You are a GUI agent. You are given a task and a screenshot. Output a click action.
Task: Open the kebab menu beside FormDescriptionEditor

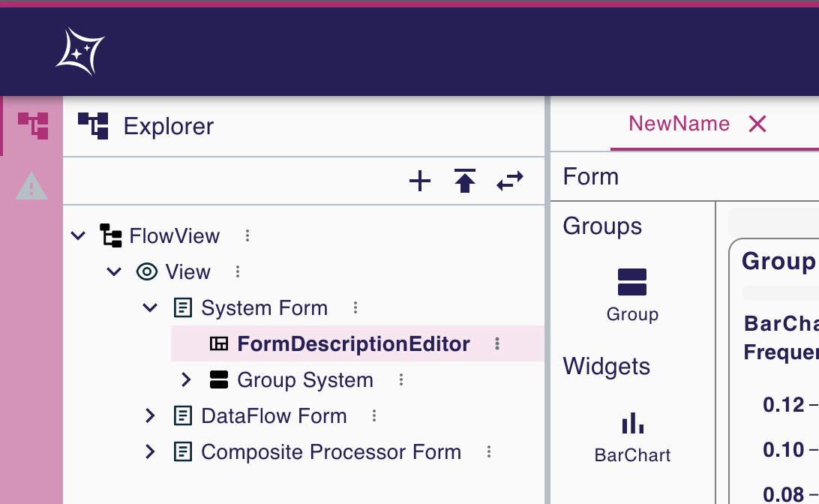point(496,343)
